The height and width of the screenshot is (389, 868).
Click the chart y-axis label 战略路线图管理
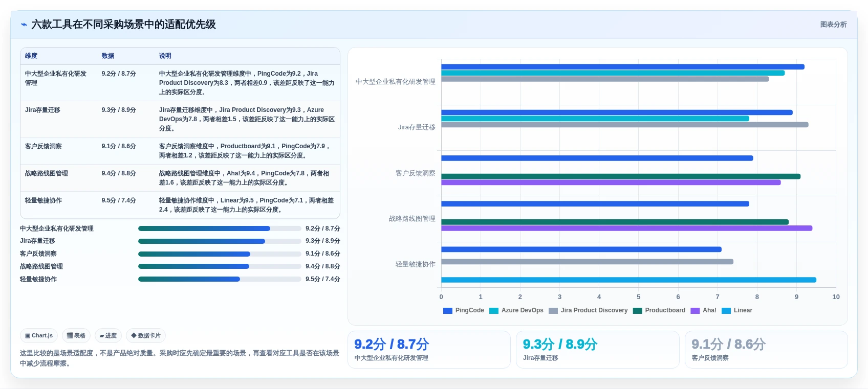tap(412, 219)
